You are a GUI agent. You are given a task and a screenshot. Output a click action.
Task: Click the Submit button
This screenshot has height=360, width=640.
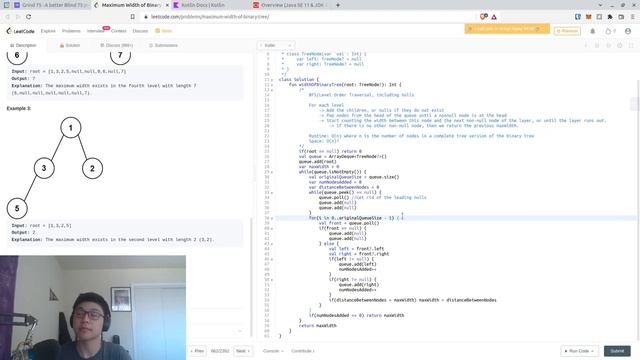point(617,351)
